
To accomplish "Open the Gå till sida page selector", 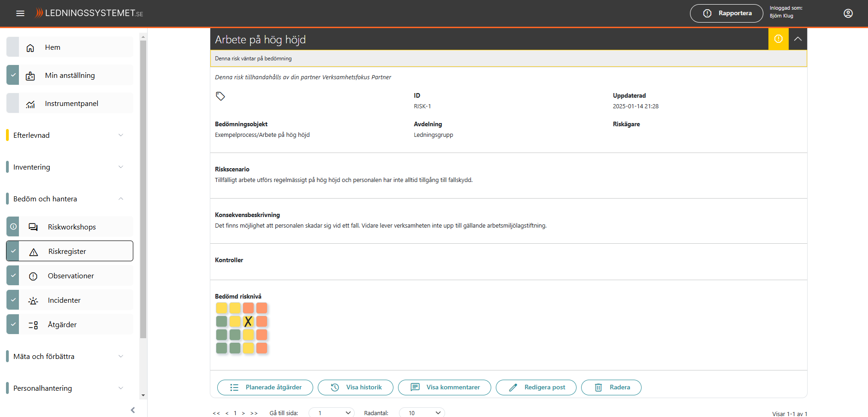I will click(331, 412).
